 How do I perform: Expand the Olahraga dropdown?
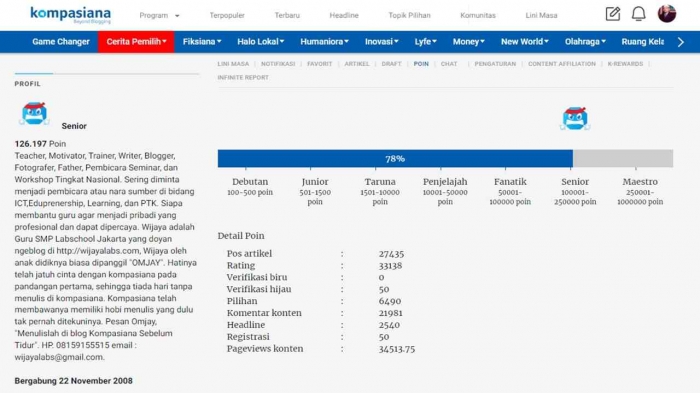pyautogui.click(x=585, y=42)
